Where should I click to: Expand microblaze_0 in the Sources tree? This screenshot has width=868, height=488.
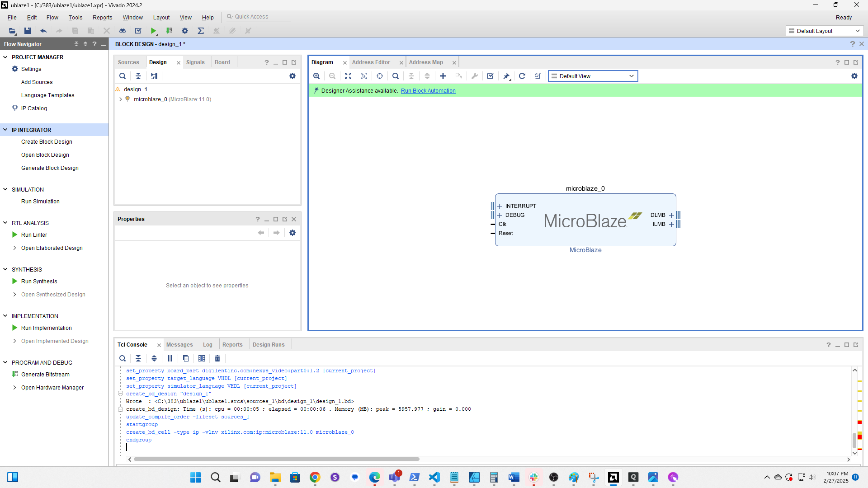[x=120, y=99]
